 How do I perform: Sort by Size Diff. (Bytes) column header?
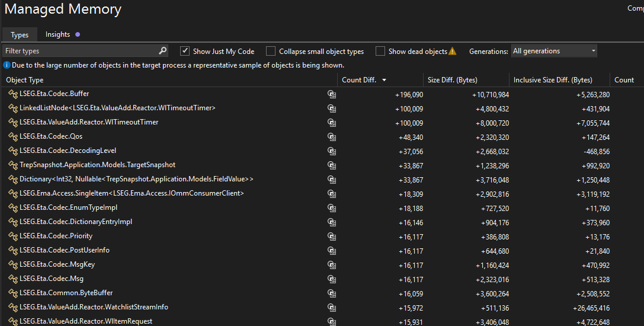click(452, 80)
